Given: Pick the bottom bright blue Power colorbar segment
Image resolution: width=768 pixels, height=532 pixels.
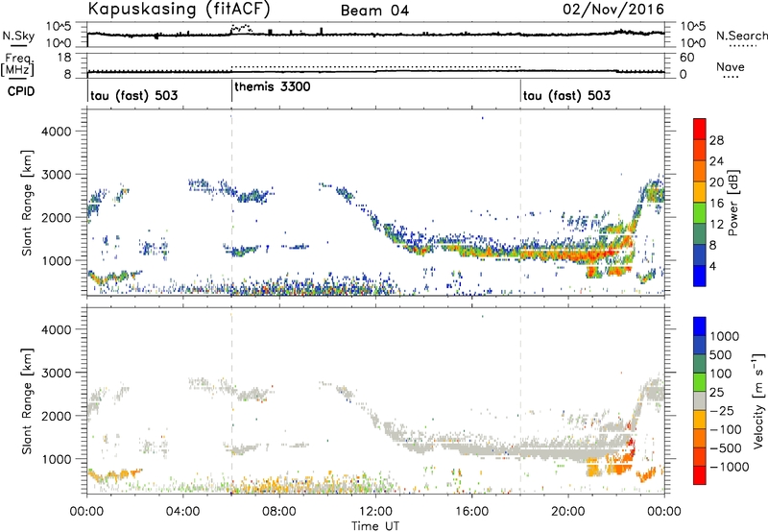Looking at the screenshot, I should click(700, 276).
